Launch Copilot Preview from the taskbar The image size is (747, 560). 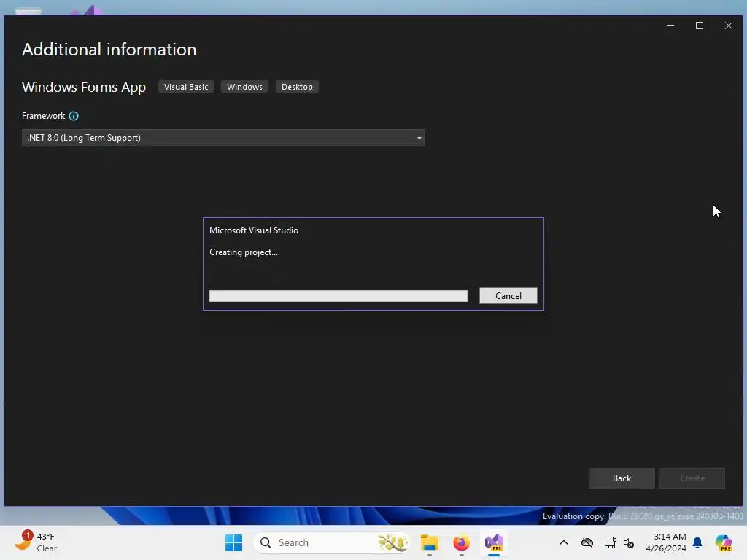coord(723,542)
